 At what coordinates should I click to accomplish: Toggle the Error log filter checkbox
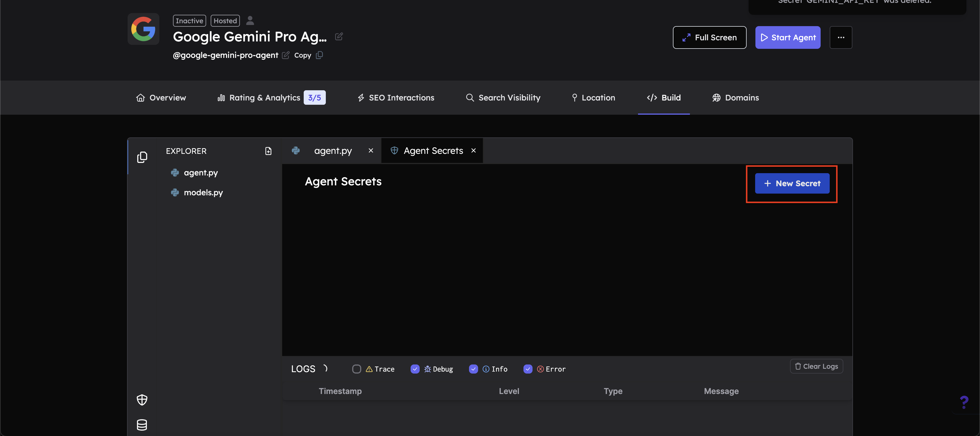tap(528, 369)
